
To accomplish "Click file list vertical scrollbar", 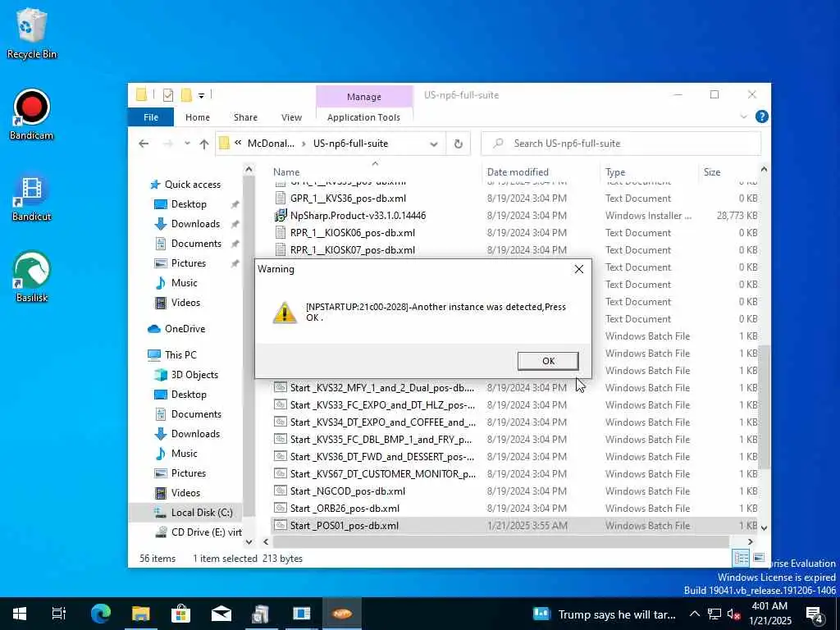I will click(x=764, y=407).
